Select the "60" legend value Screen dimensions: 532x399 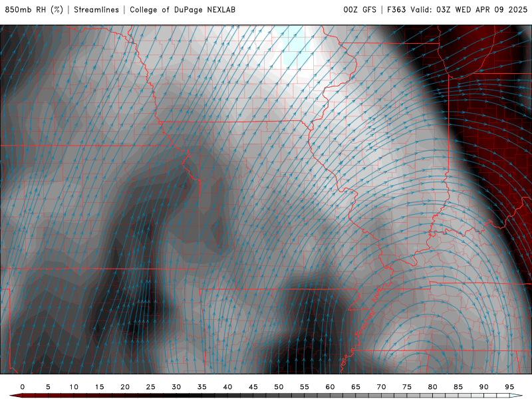click(330, 387)
